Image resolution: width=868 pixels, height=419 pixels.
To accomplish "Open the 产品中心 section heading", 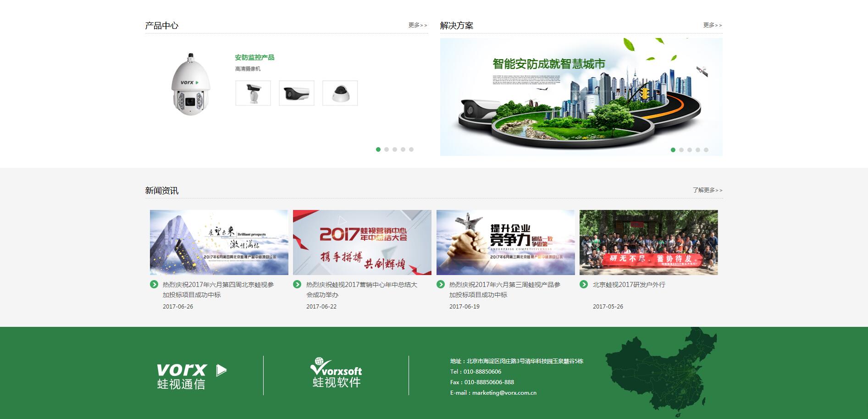I will click(161, 25).
